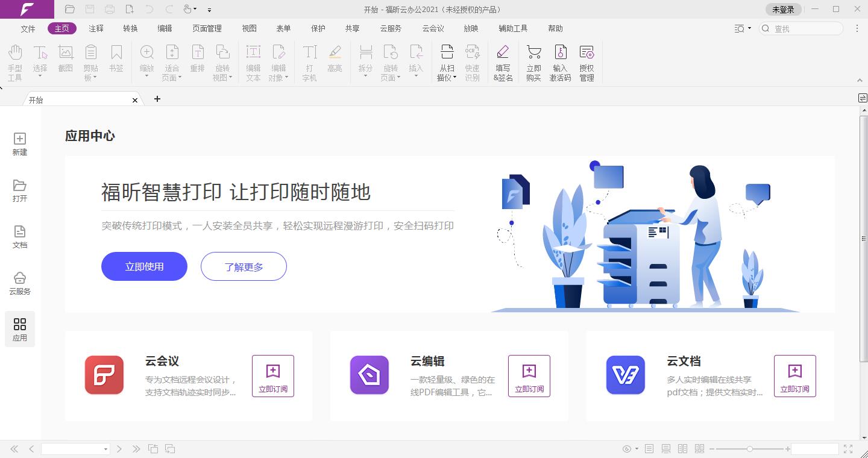Switch to single page view in status bar
868x458 pixels.
(649, 449)
